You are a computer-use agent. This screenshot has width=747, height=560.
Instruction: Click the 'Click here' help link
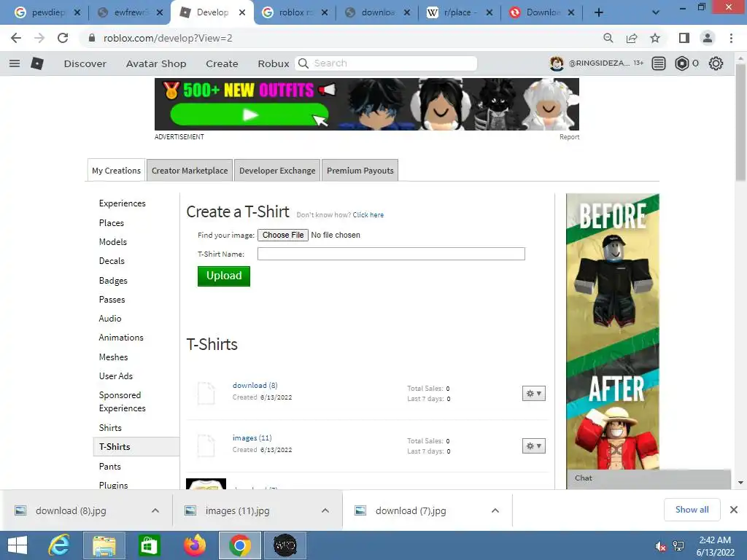coord(368,215)
